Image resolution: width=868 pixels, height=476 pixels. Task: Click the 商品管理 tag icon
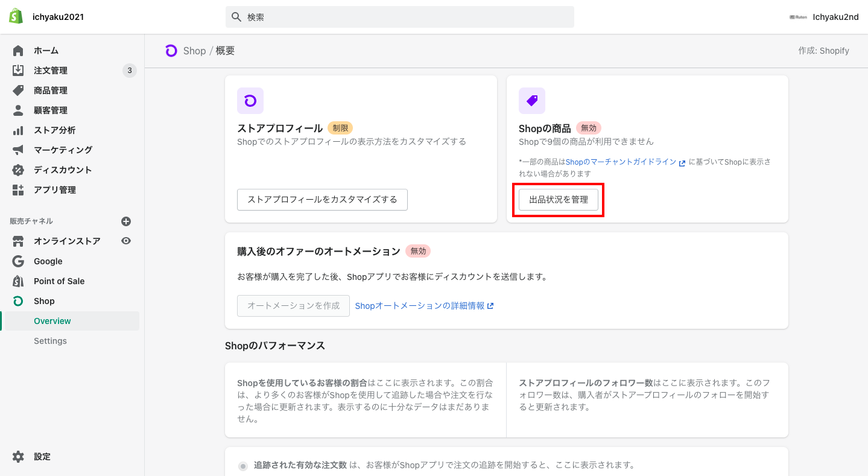coord(18,90)
